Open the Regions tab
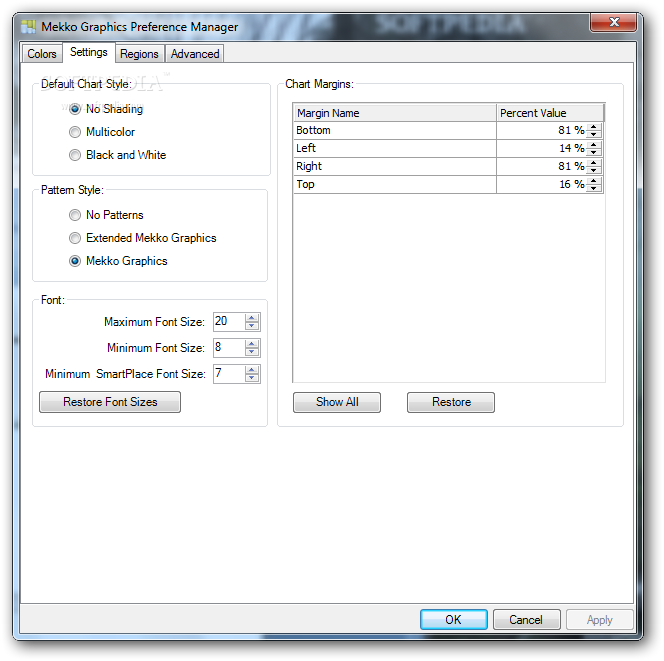Viewport: 664px width, 661px height. [139, 54]
